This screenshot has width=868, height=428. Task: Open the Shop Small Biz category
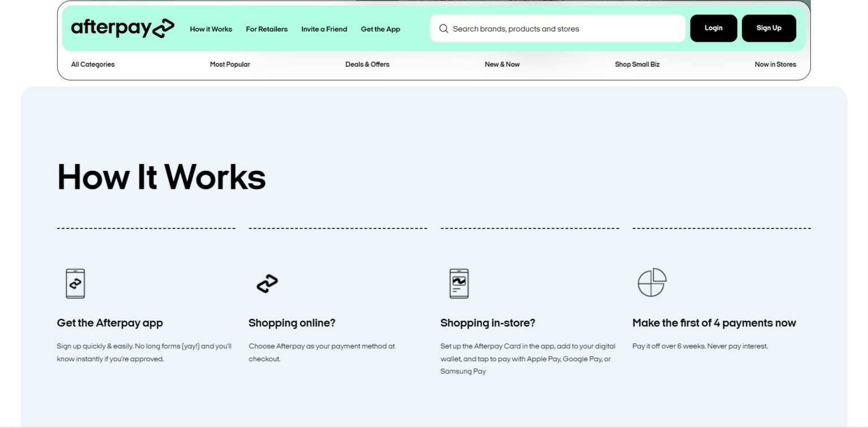[637, 64]
